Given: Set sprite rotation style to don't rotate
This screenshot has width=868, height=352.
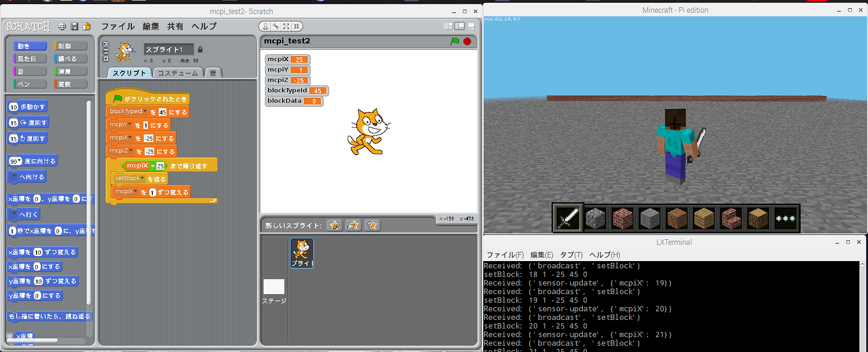Looking at the screenshot, I should (106, 59).
